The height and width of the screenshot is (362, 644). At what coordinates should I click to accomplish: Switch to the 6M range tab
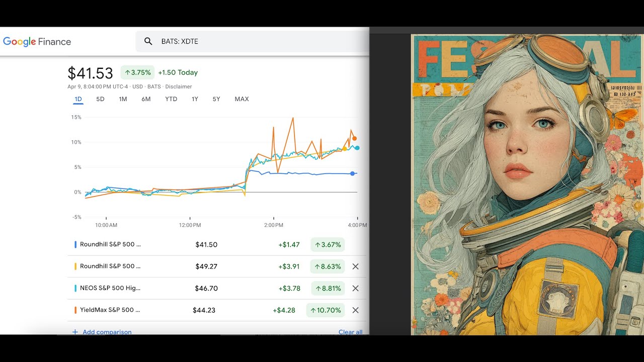(146, 99)
